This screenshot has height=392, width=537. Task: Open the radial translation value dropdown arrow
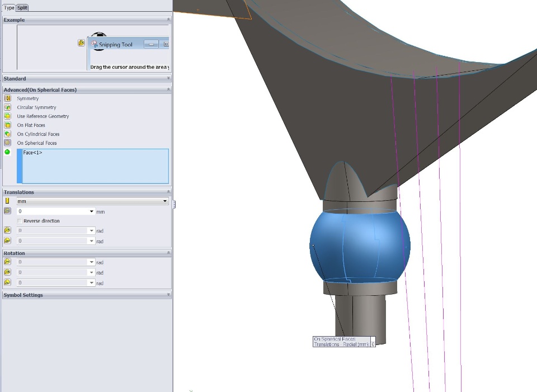pyautogui.click(x=91, y=211)
